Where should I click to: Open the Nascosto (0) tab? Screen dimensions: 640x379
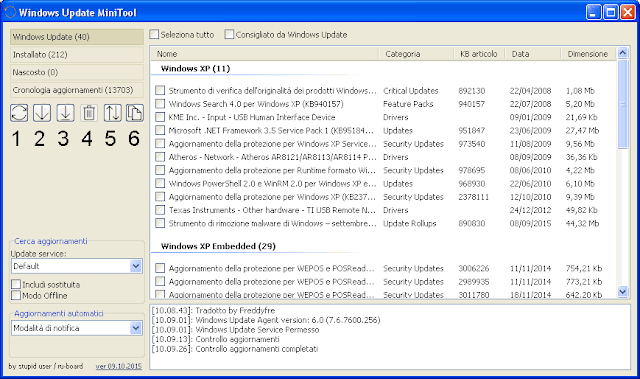(x=77, y=72)
